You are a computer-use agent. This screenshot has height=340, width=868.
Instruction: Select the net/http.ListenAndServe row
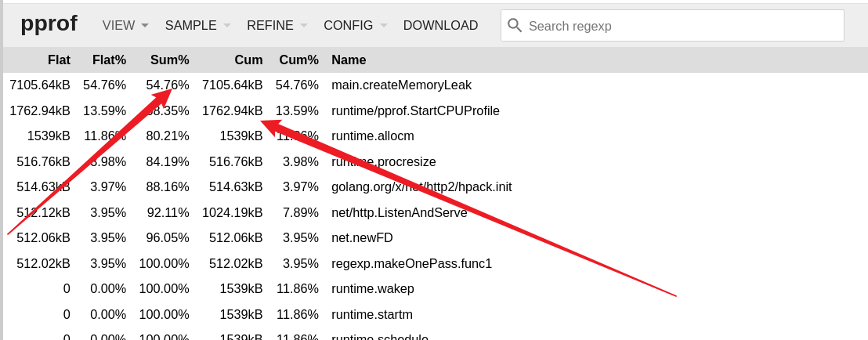pos(399,212)
